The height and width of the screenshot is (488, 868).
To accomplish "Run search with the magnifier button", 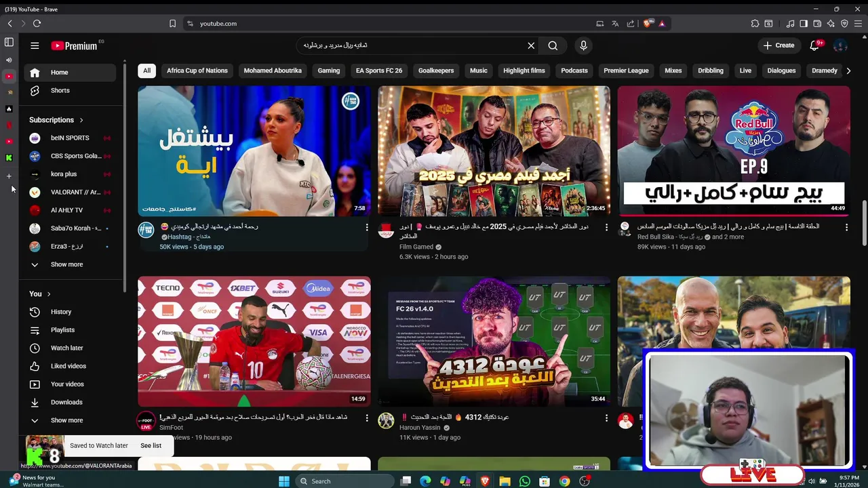I will [x=553, y=45].
